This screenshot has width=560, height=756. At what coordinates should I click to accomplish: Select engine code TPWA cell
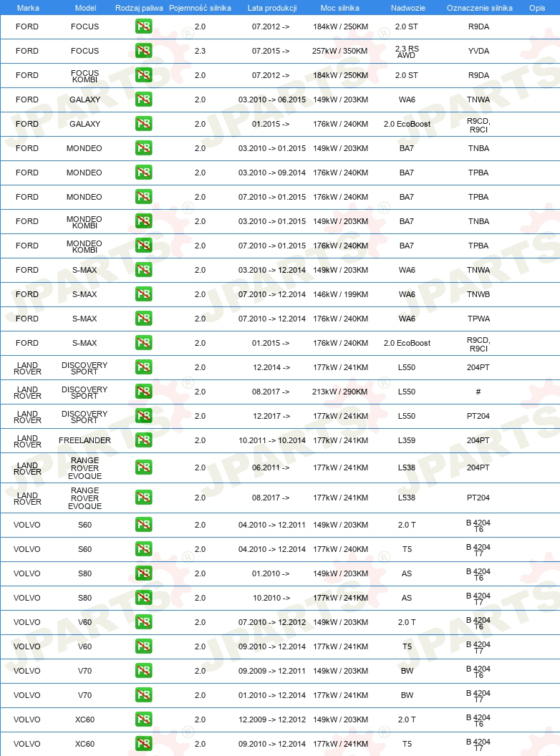478,318
